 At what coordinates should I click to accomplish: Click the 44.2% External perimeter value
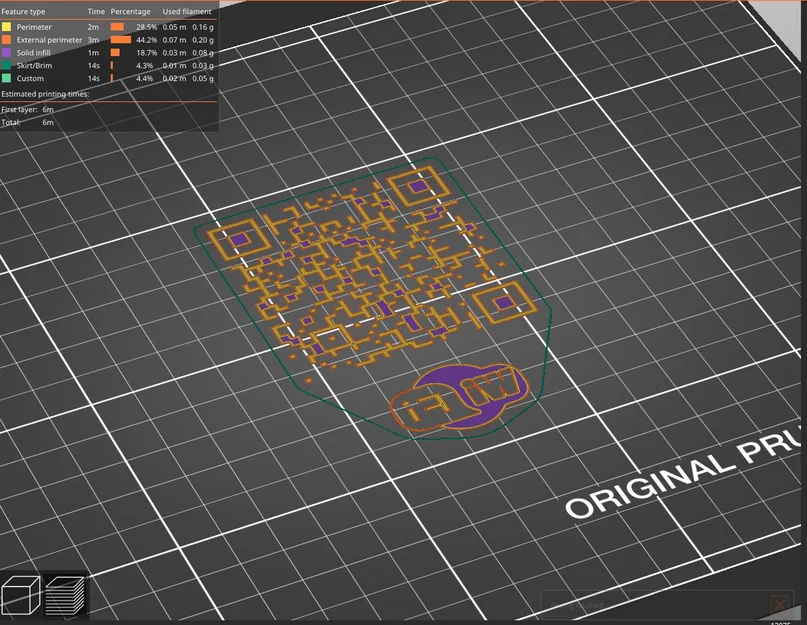pyautogui.click(x=147, y=40)
